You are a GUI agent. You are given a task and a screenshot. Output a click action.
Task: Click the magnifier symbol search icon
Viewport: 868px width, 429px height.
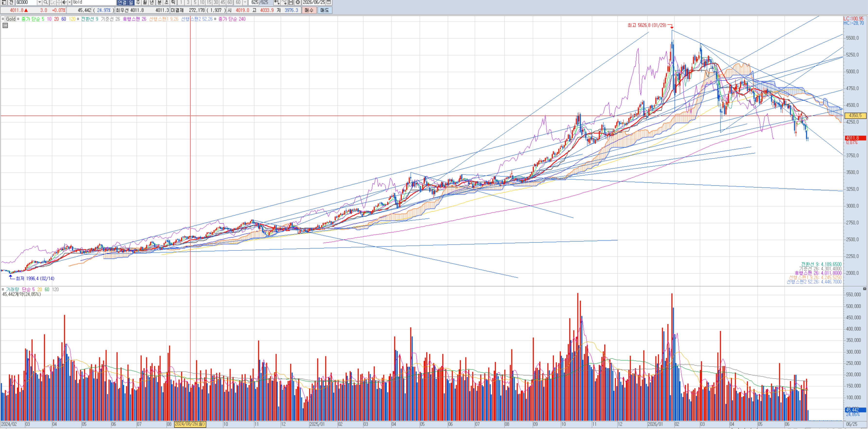(x=45, y=2)
